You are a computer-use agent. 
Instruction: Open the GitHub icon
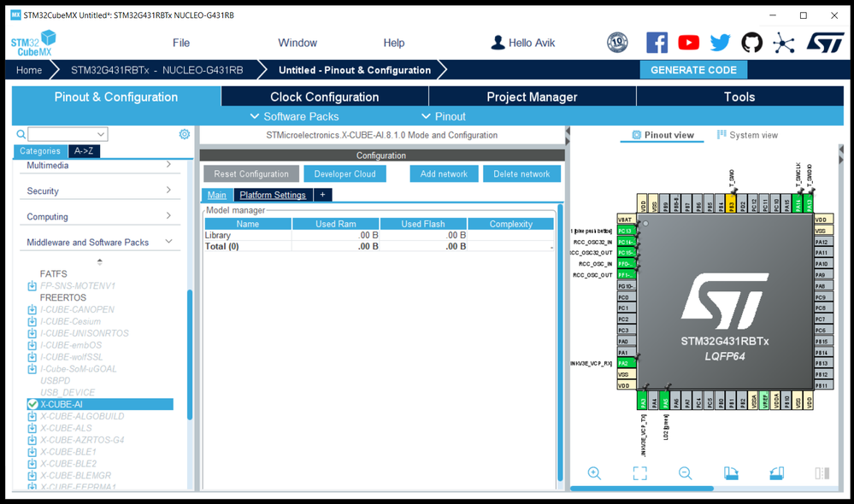[x=751, y=43]
